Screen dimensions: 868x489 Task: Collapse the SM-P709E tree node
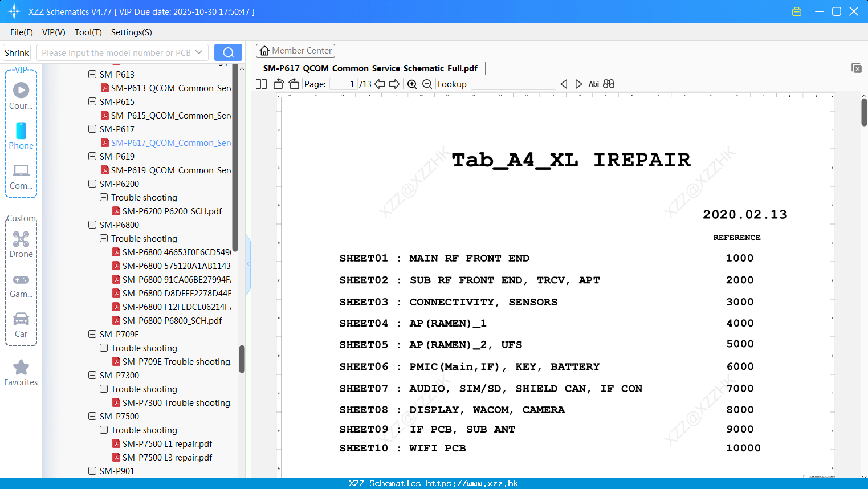coord(92,334)
